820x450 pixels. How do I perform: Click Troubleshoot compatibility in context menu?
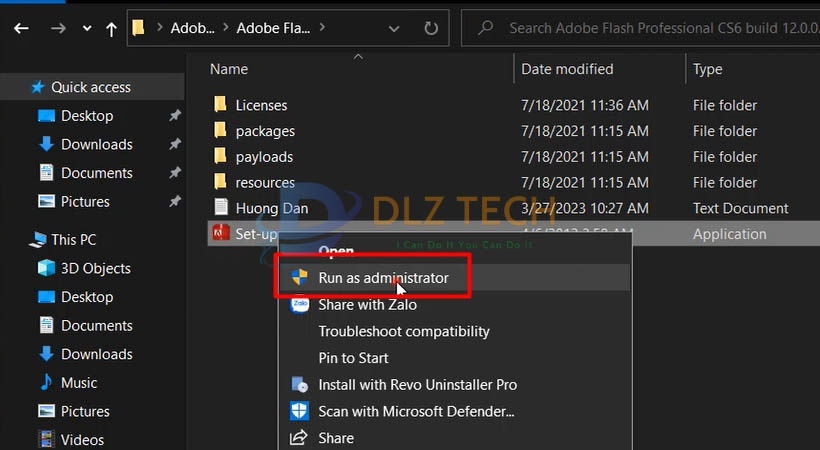pyautogui.click(x=403, y=331)
